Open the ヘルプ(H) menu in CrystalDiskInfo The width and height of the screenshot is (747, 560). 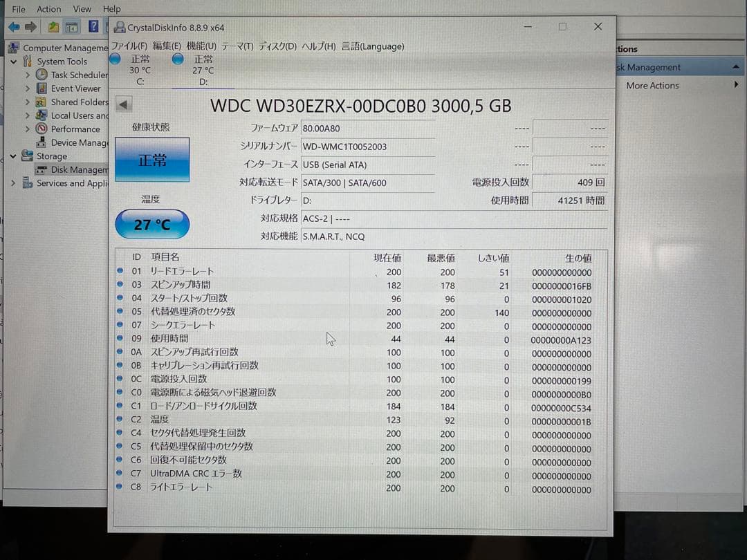pos(319,46)
